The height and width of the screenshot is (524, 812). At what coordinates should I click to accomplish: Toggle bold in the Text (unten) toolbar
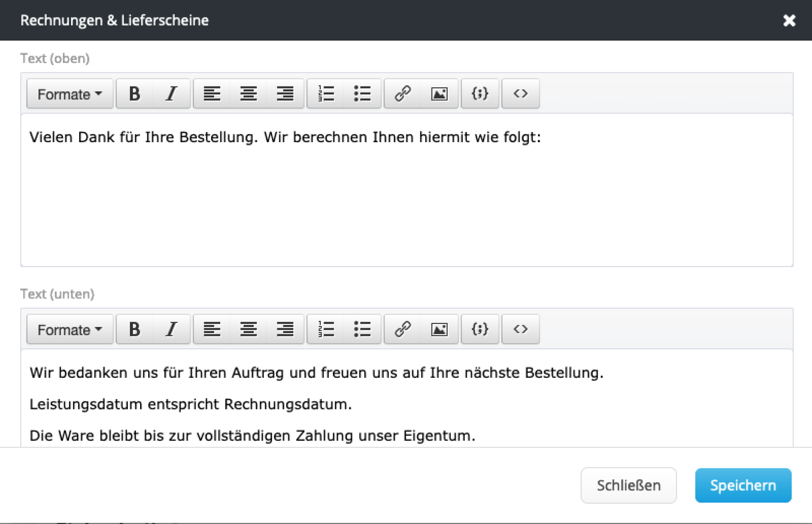click(134, 329)
